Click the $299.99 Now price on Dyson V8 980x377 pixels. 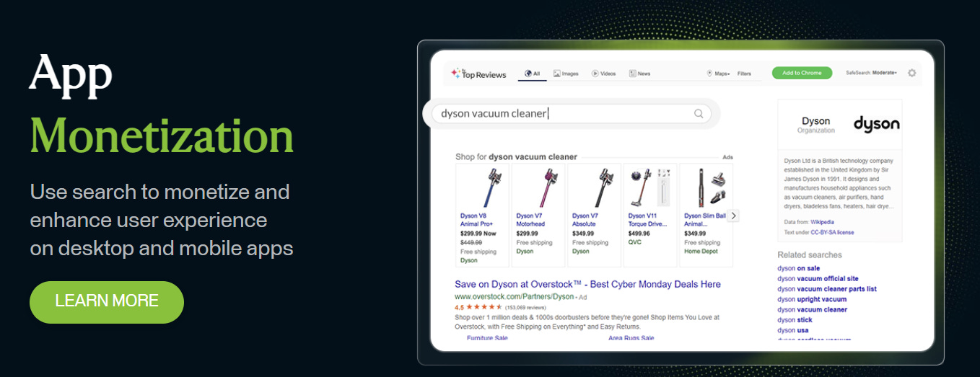point(478,234)
